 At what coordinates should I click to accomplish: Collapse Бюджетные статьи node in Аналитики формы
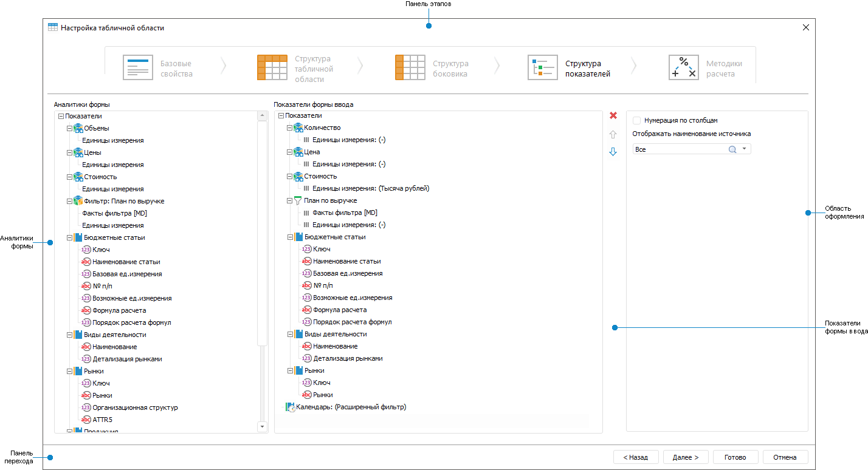[x=69, y=237]
